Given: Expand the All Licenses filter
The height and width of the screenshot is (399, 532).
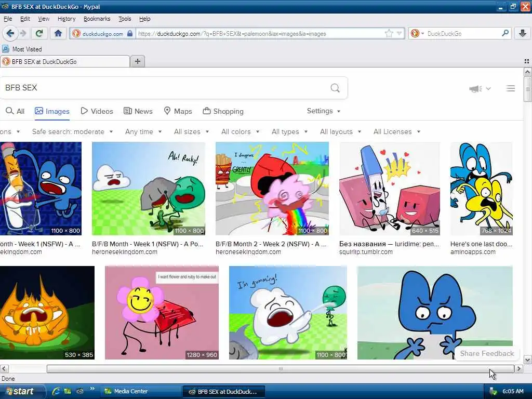Looking at the screenshot, I should coord(396,131).
